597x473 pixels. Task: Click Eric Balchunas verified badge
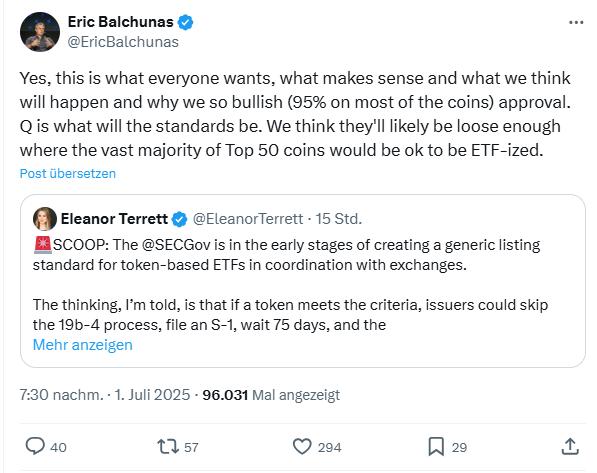click(x=185, y=22)
